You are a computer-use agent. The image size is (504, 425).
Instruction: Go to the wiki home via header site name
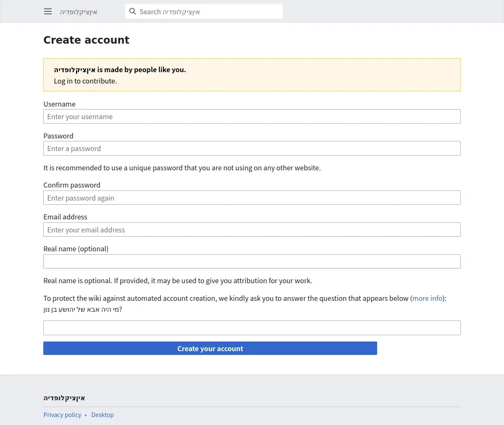tap(79, 12)
